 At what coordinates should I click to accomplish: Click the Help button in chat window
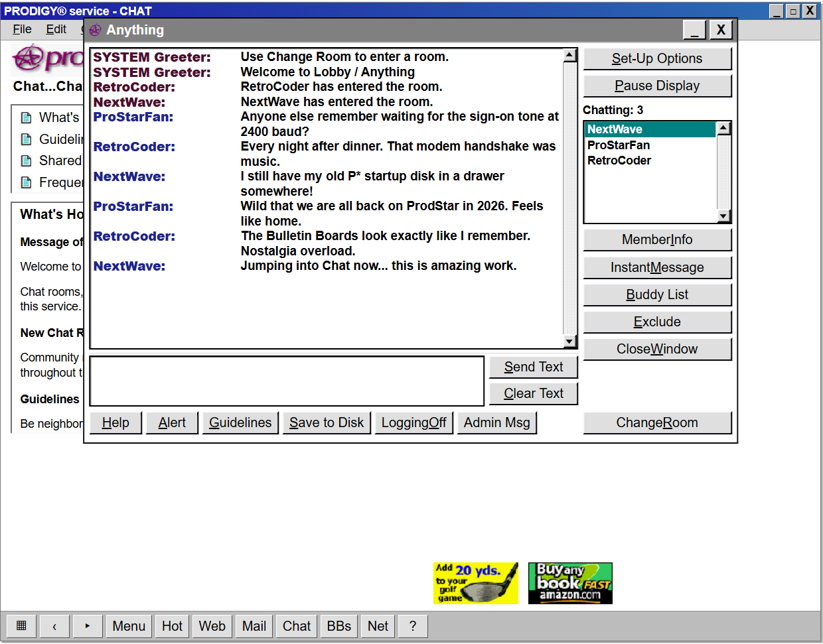[115, 422]
